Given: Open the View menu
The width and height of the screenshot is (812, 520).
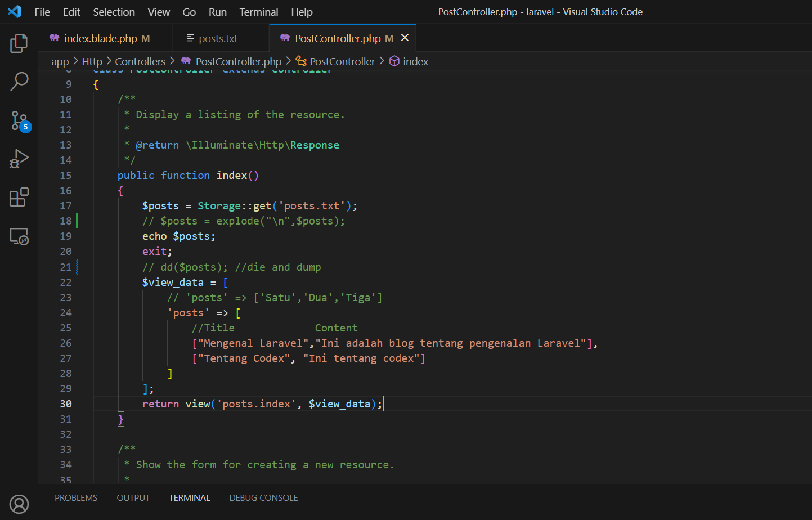Looking at the screenshot, I should (159, 12).
